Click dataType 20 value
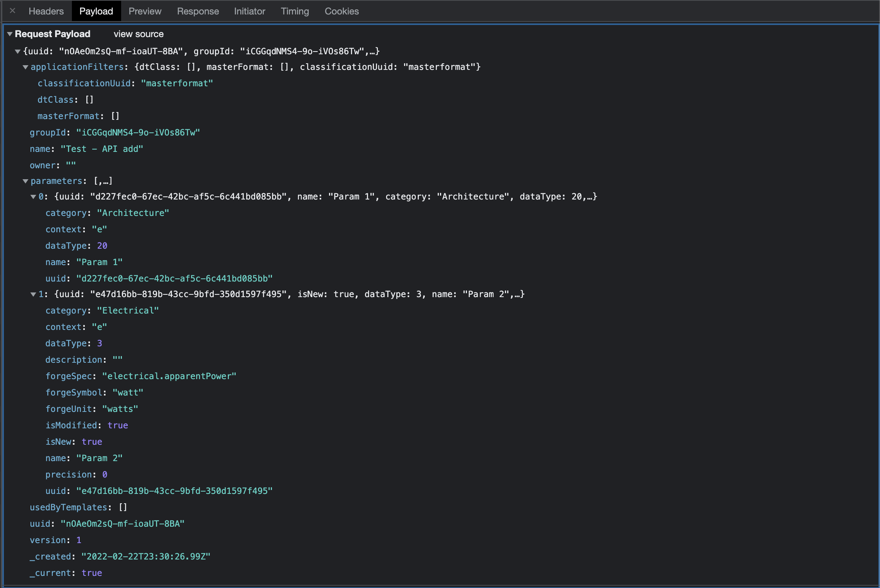 (102, 246)
